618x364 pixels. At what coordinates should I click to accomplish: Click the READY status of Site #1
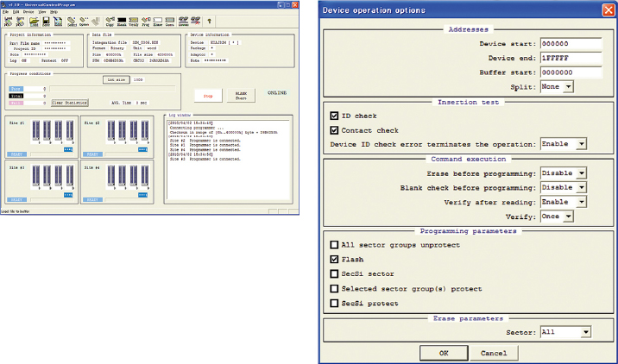pos(16,154)
